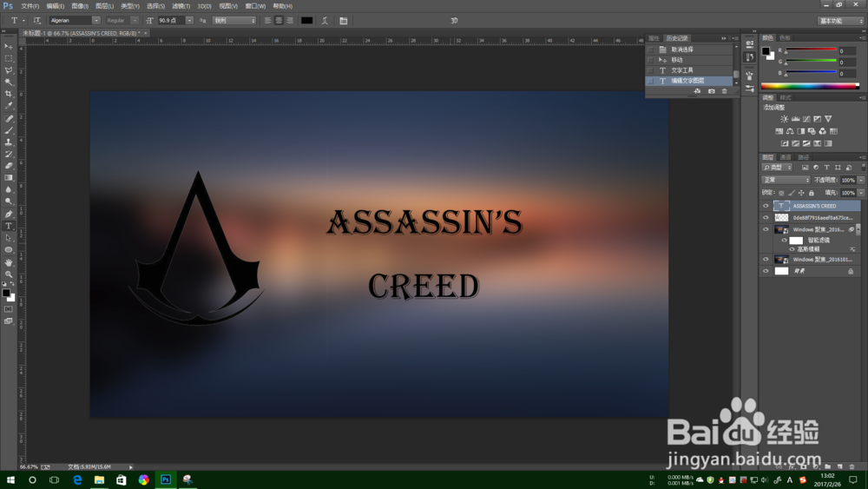Open the Algerian font family dropdown
The height and width of the screenshot is (489, 868).
95,21
